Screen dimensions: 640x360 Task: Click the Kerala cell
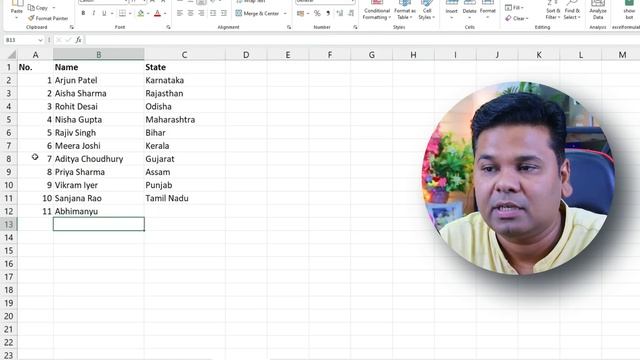[x=184, y=146]
